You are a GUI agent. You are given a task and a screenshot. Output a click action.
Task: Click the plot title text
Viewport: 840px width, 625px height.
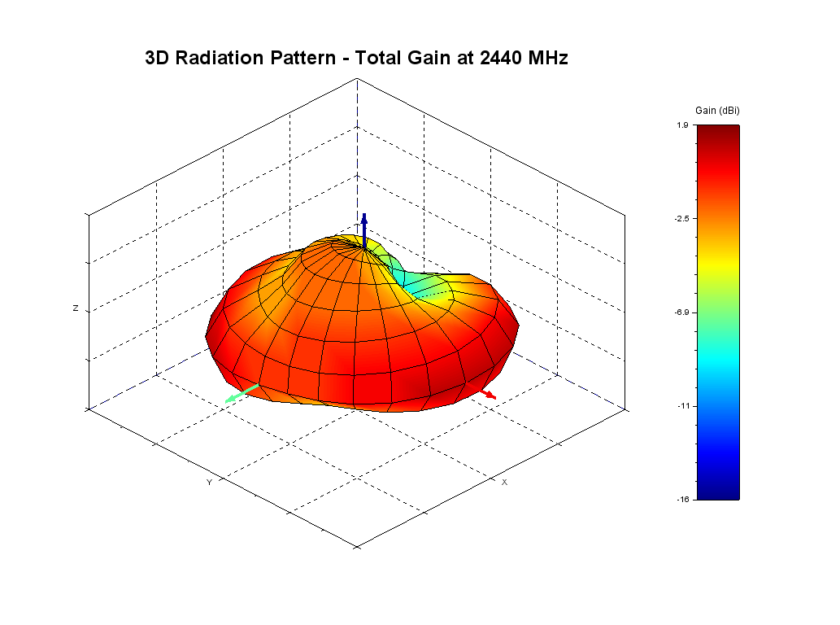pyautogui.click(x=356, y=58)
